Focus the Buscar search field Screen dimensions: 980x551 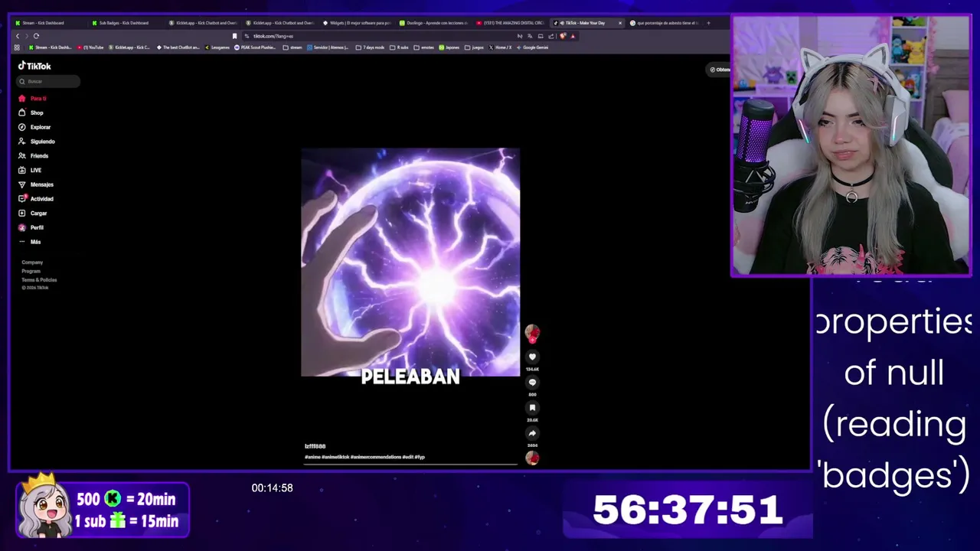[48, 81]
